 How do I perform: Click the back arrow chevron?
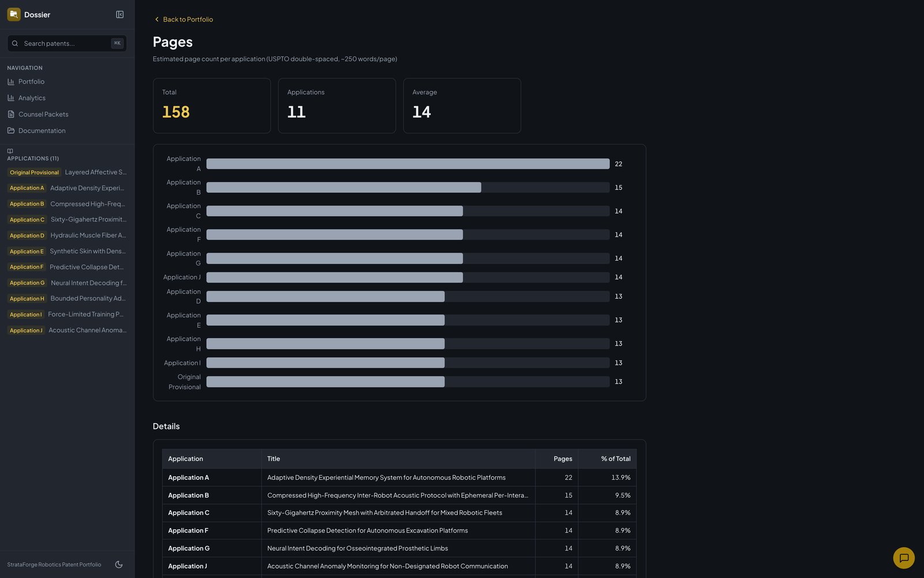click(x=157, y=19)
